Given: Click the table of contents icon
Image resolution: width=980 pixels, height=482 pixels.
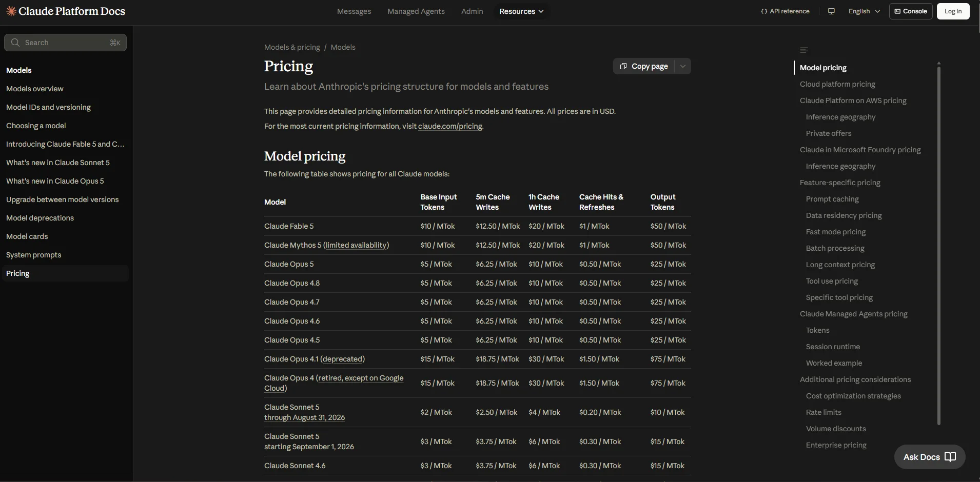Looking at the screenshot, I should click(804, 50).
